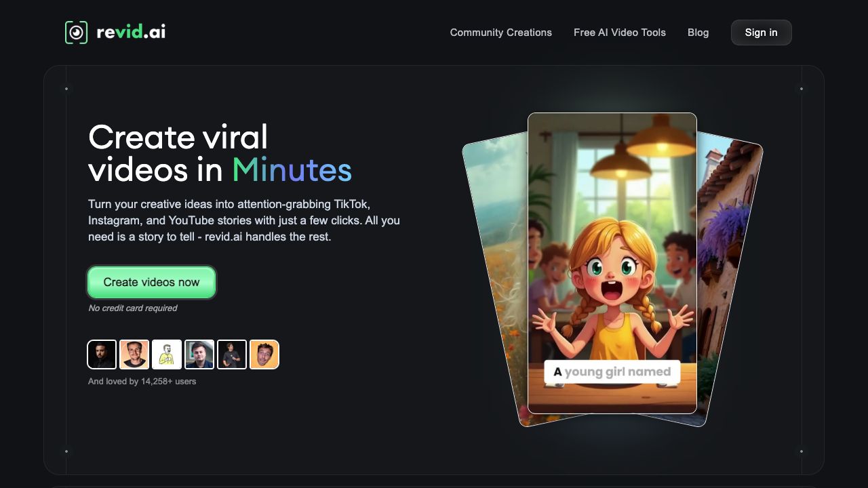
Task: Click the 'loved by 14,258+ users' text
Action: point(142,382)
